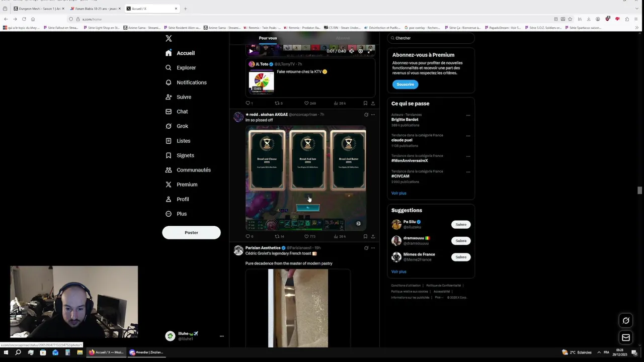Click the Poster button
Viewport: 644px width, 362px height.
point(191,232)
